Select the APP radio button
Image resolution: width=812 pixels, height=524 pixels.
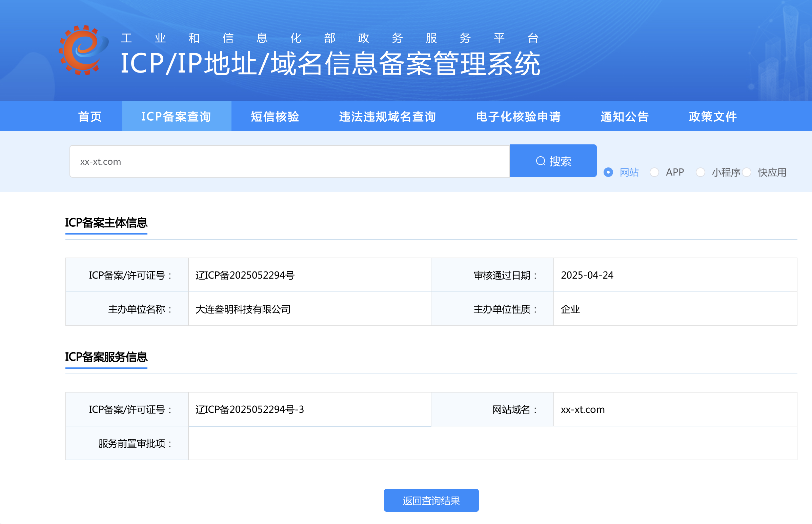pos(654,172)
